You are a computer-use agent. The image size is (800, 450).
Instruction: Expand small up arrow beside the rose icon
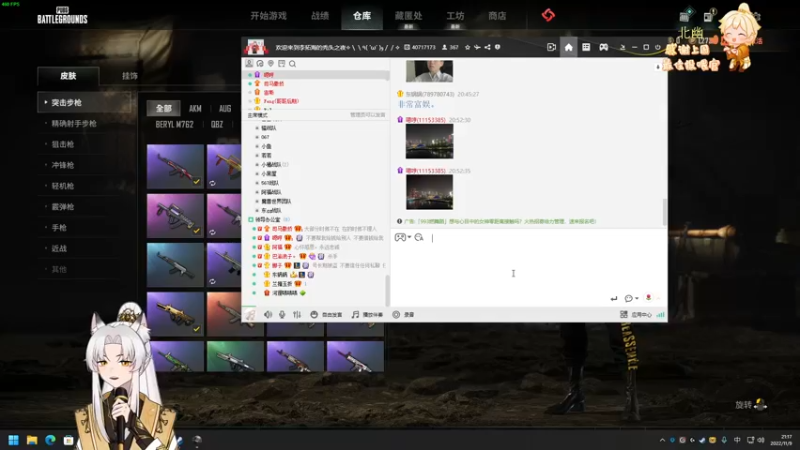point(658,298)
